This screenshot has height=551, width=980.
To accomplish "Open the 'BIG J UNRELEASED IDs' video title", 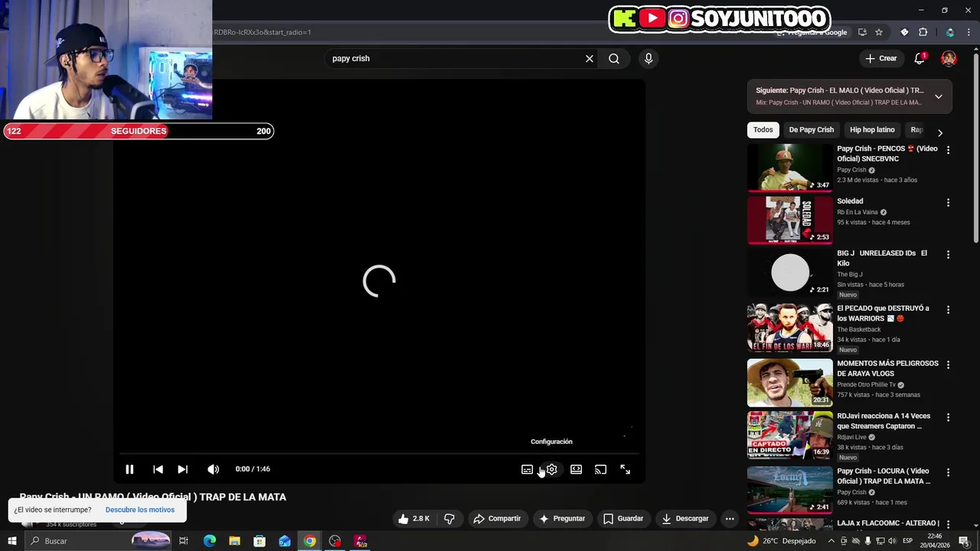I will coord(881,258).
